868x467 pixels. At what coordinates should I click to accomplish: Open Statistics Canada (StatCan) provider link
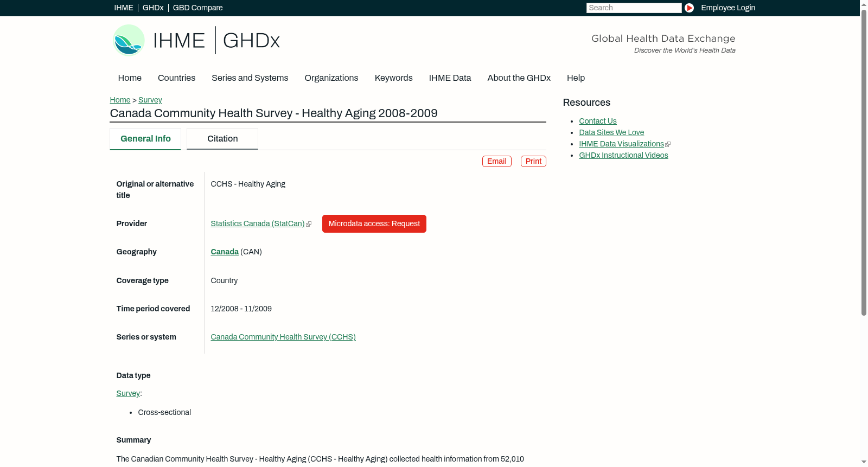[258, 223]
